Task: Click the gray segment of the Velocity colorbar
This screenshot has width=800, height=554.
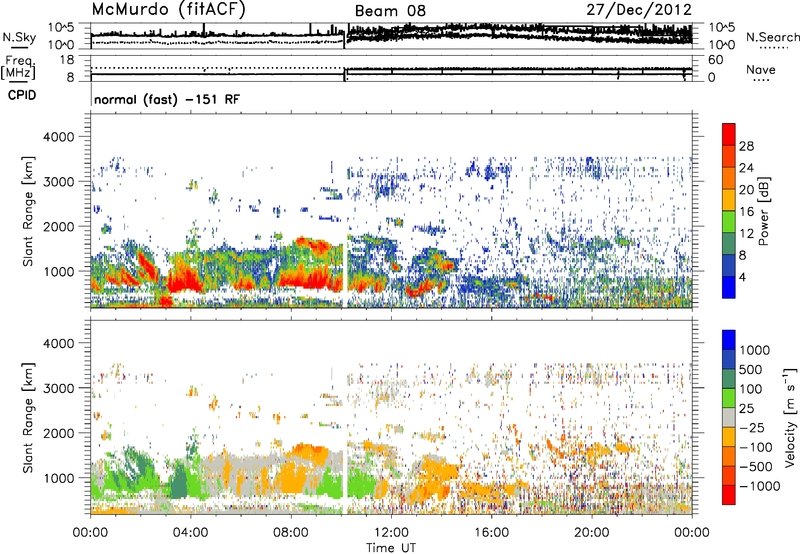Action: (729, 417)
